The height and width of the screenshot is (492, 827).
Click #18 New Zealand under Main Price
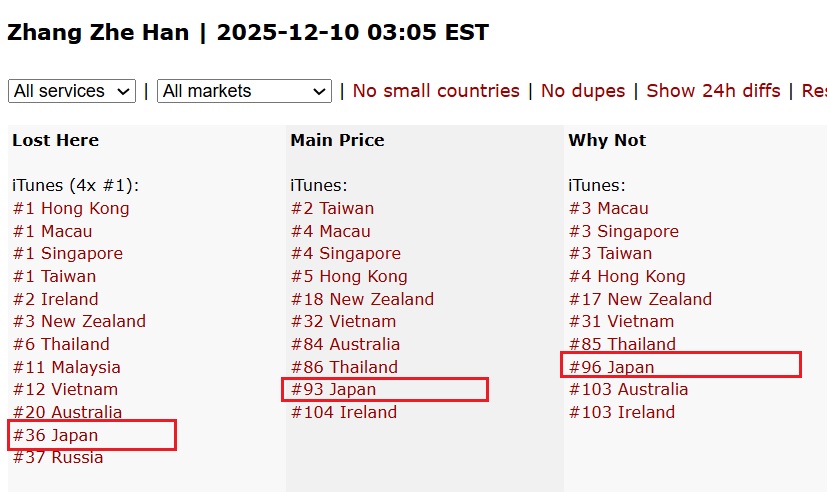tap(362, 299)
